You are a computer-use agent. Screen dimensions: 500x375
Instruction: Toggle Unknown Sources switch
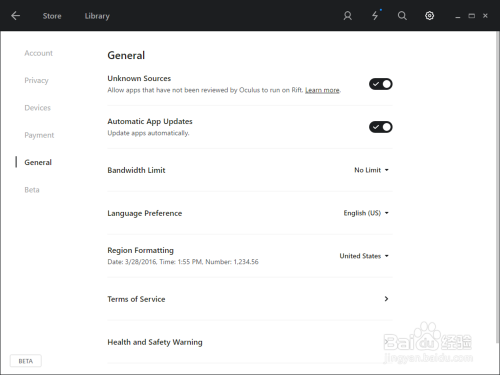tap(381, 84)
